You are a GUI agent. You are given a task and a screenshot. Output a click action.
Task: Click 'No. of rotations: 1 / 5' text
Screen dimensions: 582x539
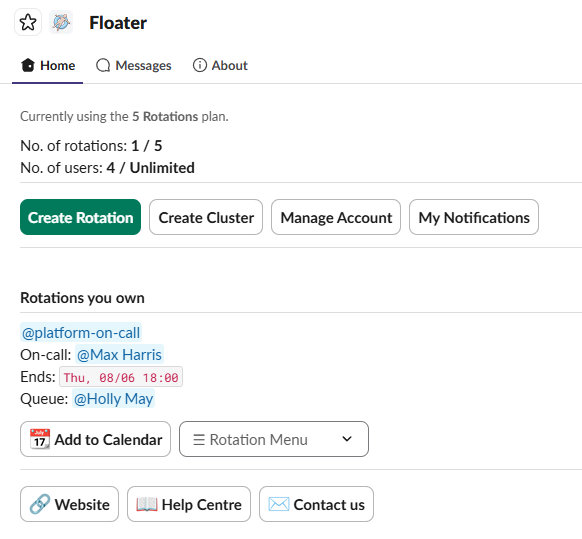(x=91, y=146)
